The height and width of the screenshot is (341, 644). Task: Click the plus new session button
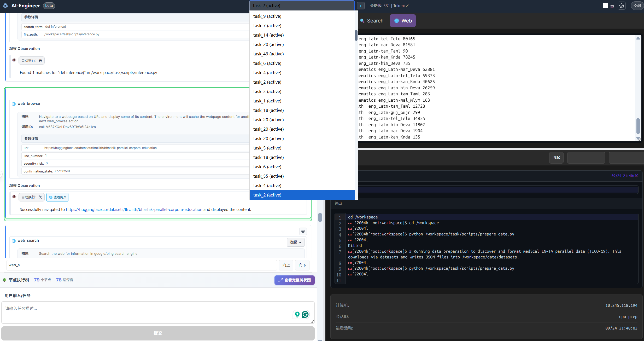360,6
